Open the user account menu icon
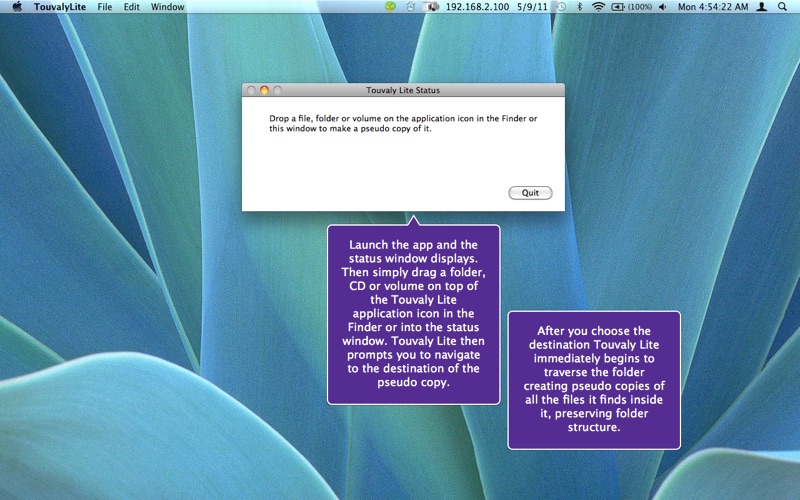 pos(762,7)
